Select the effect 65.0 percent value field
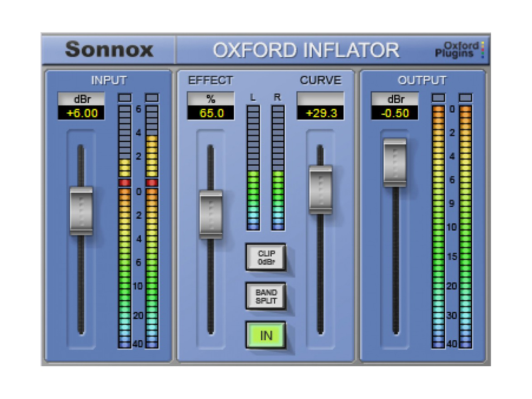The image size is (532, 399). click(211, 113)
